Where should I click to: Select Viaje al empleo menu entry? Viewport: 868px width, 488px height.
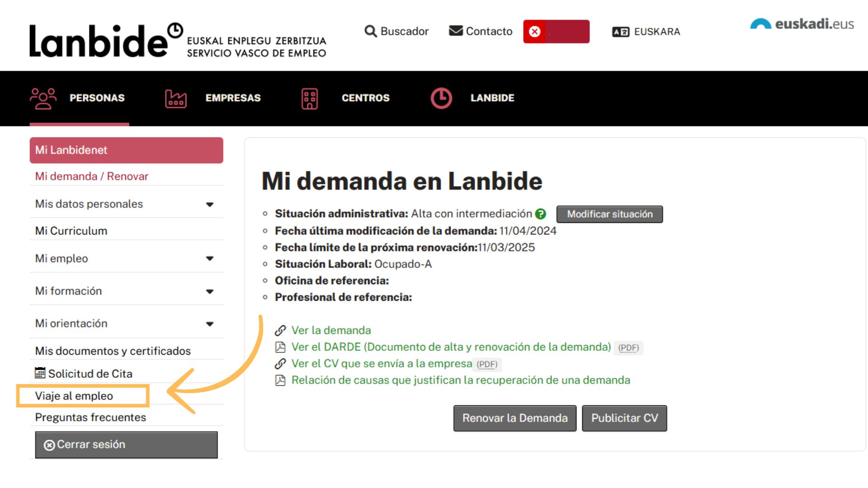pos(74,396)
